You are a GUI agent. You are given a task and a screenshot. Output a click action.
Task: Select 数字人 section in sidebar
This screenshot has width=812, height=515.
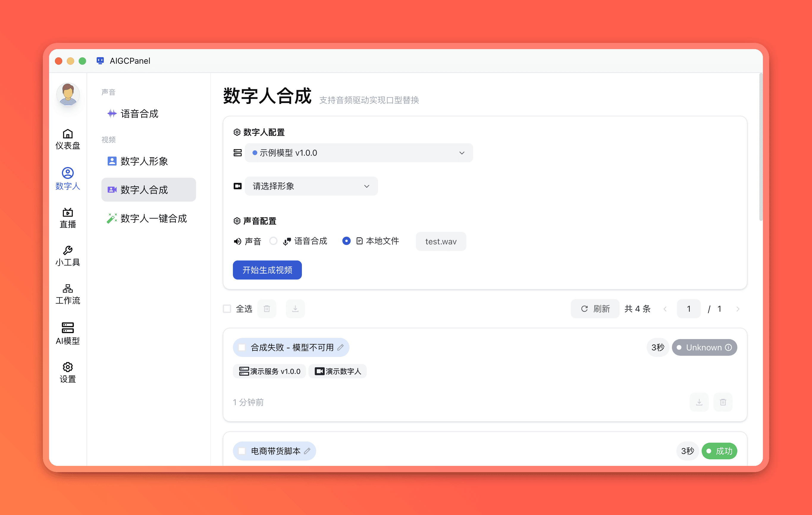pos(68,179)
